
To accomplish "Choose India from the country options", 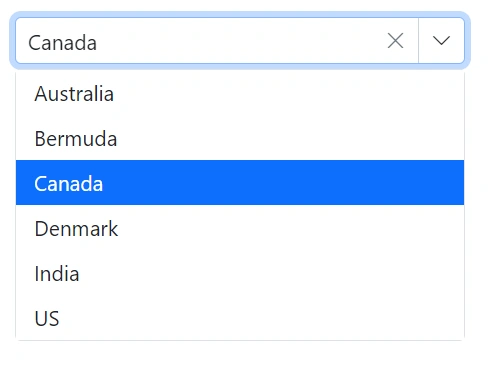I will tap(240, 273).
